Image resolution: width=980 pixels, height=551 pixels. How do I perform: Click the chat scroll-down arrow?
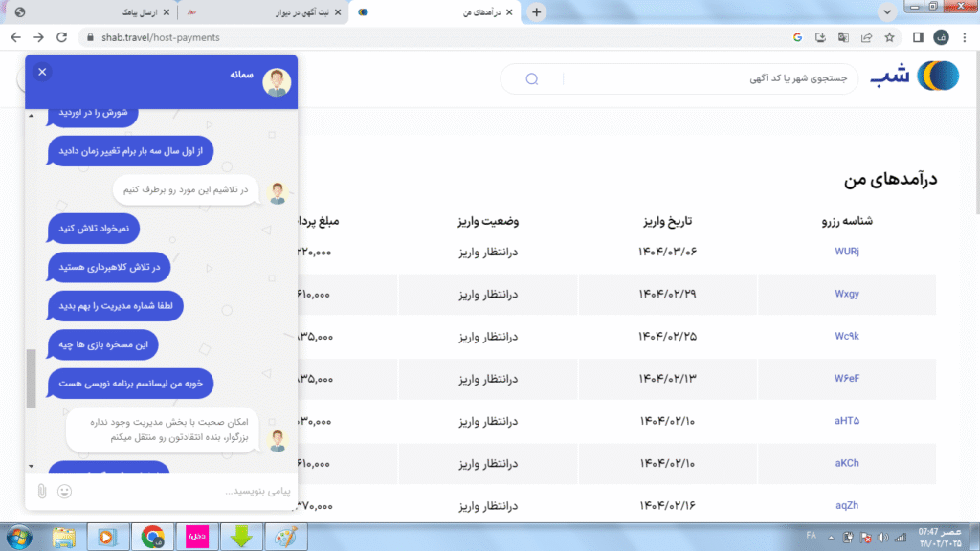pyautogui.click(x=30, y=465)
